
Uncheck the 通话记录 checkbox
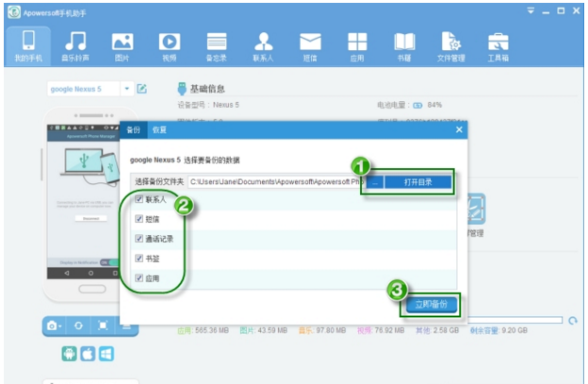pyautogui.click(x=139, y=239)
